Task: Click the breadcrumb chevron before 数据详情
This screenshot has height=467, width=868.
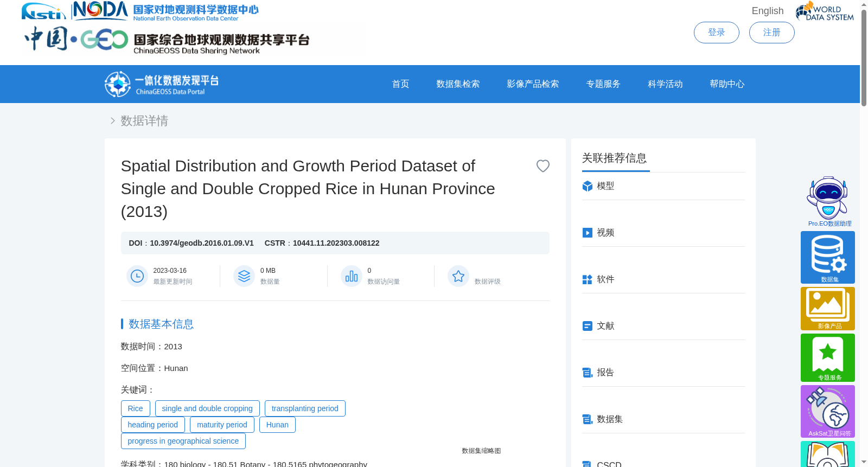Action: click(x=113, y=120)
